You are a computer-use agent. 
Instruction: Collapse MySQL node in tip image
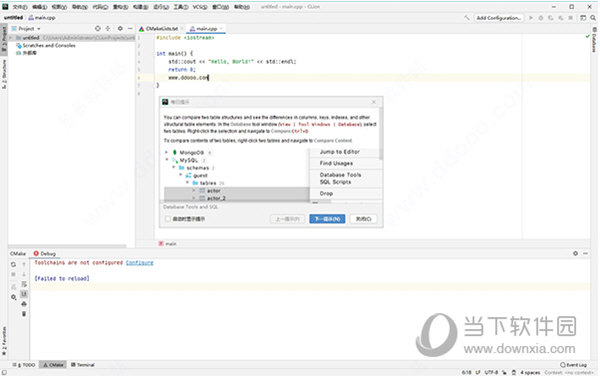(x=167, y=160)
